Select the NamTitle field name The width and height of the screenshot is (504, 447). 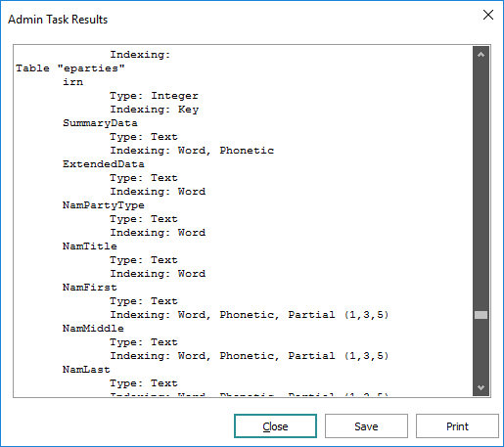click(90, 246)
